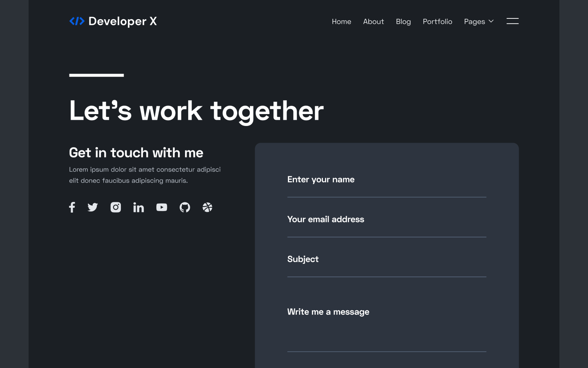Open the Instagram social icon

(x=116, y=207)
